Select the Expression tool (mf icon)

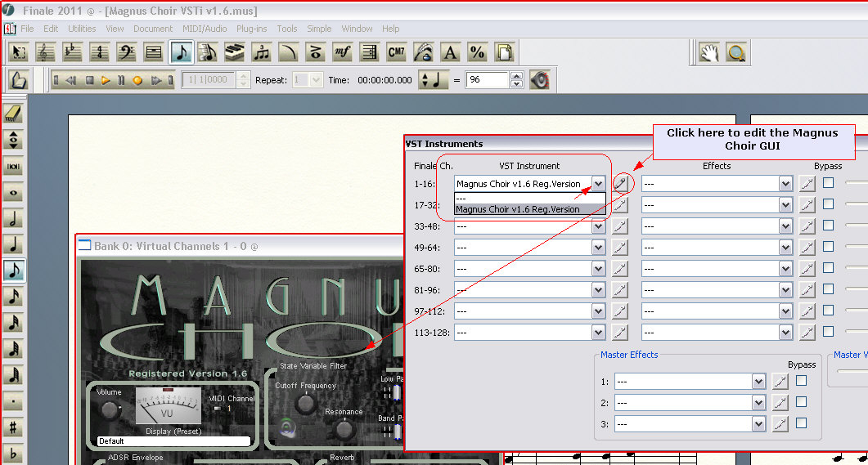click(x=343, y=52)
